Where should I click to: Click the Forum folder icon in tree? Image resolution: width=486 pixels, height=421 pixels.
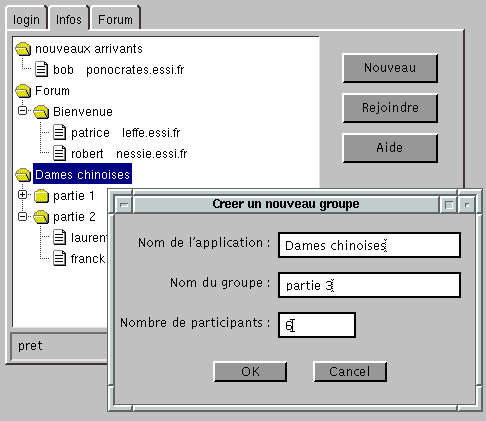(23, 91)
